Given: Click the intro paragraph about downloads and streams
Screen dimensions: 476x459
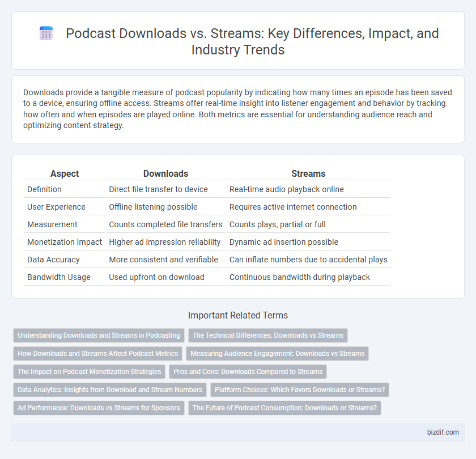Looking at the screenshot, I should pyautogui.click(x=237, y=109).
